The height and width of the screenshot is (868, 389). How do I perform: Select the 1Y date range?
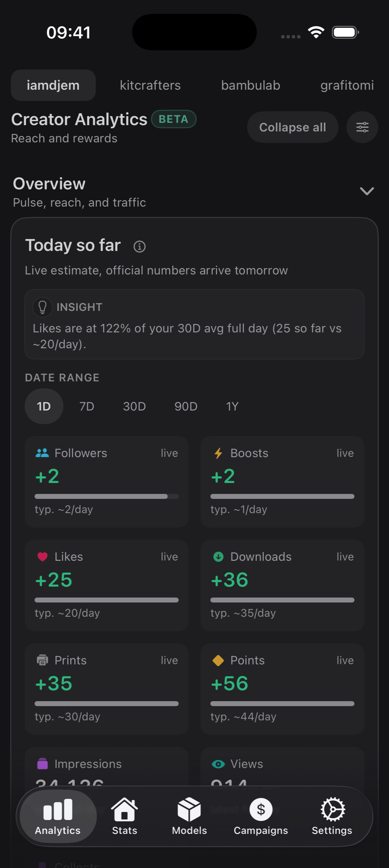[232, 407]
